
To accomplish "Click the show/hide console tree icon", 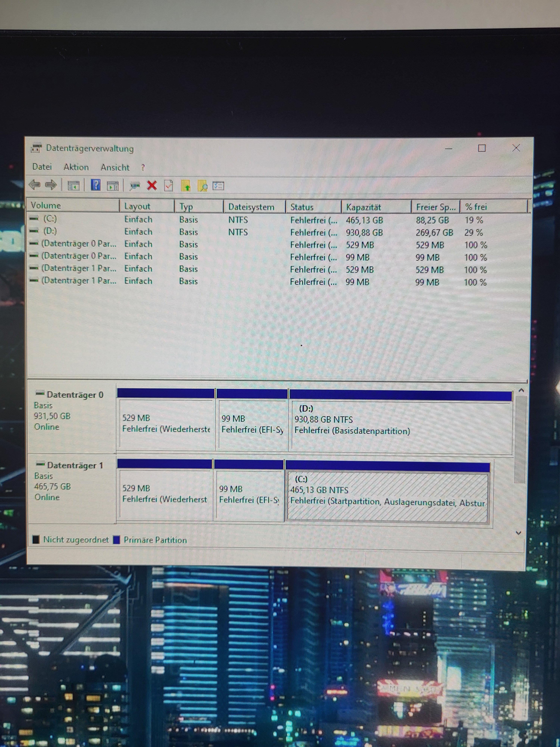I will point(74,185).
